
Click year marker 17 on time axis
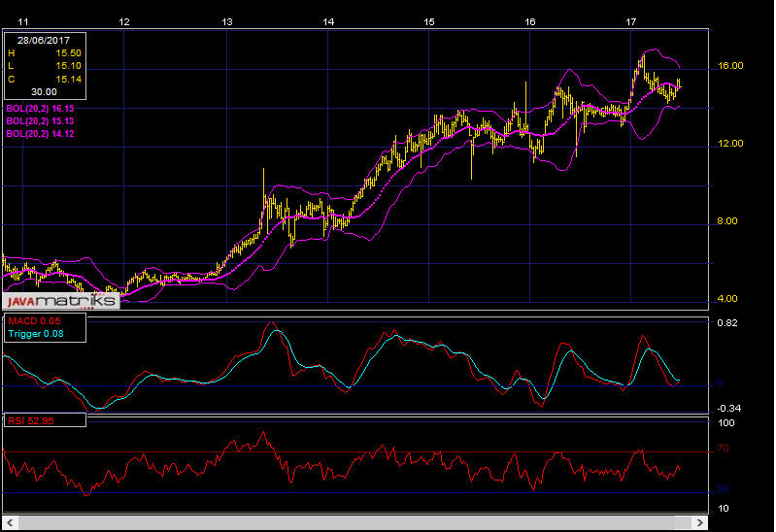tap(631, 21)
